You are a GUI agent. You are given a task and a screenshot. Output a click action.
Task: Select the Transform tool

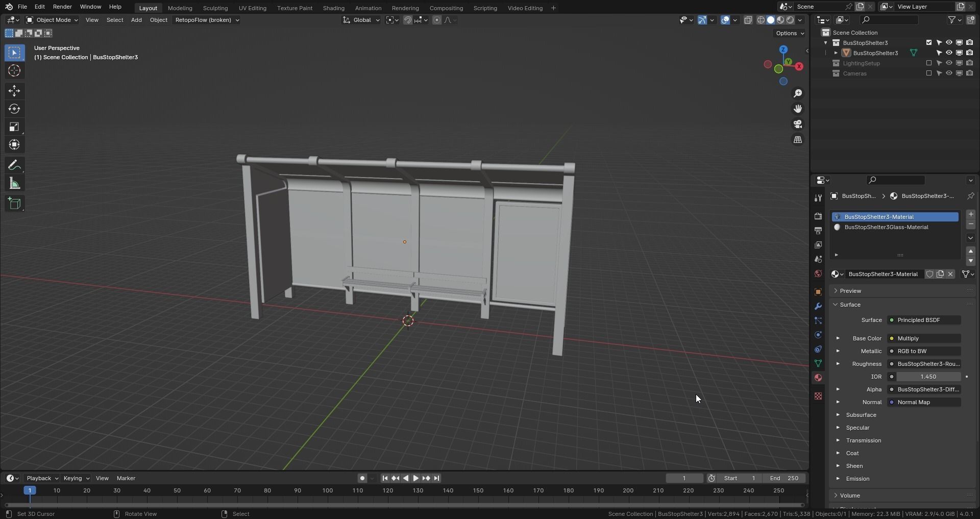pyautogui.click(x=14, y=144)
